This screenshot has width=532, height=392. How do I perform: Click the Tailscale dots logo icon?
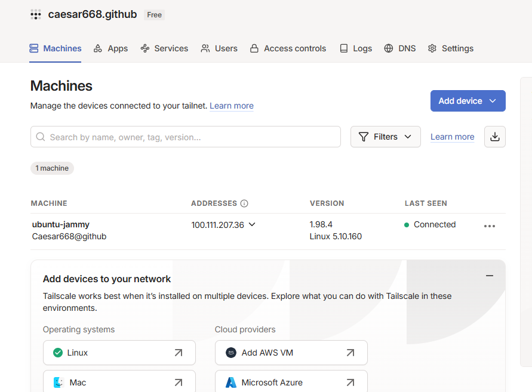click(x=36, y=14)
